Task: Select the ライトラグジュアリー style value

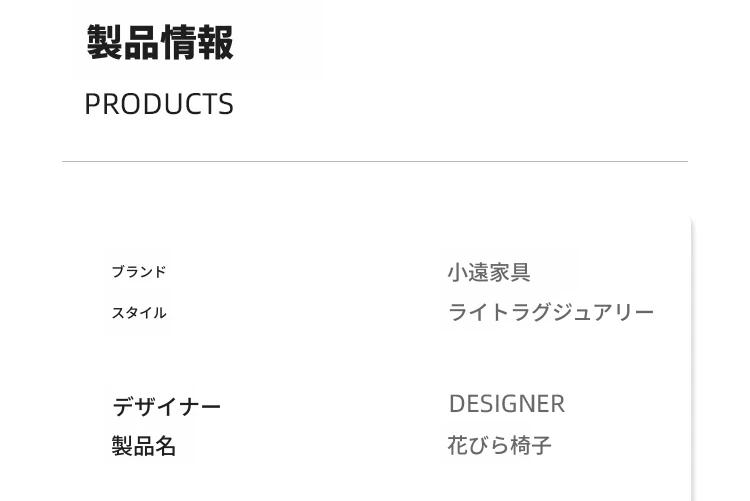Action: 551,312
